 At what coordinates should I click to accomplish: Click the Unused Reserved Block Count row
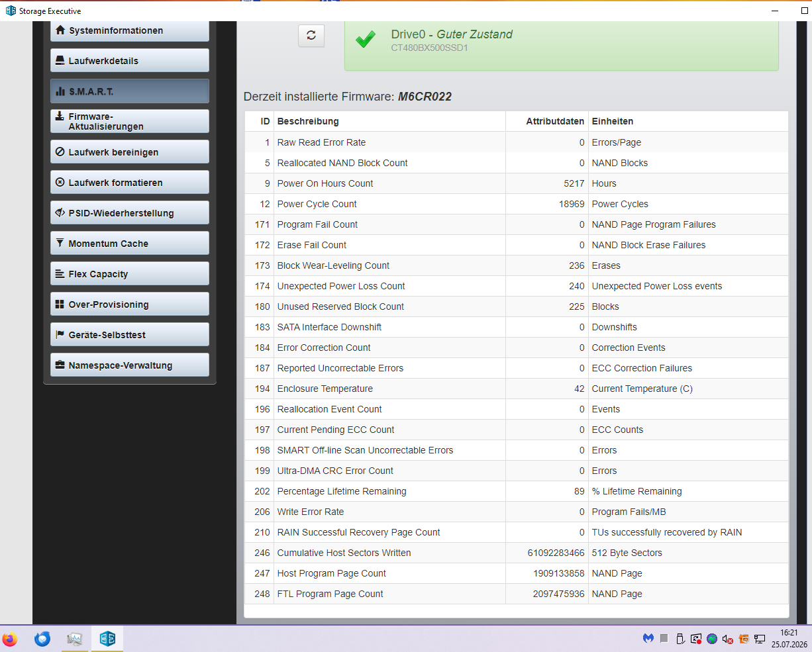(x=517, y=306)
